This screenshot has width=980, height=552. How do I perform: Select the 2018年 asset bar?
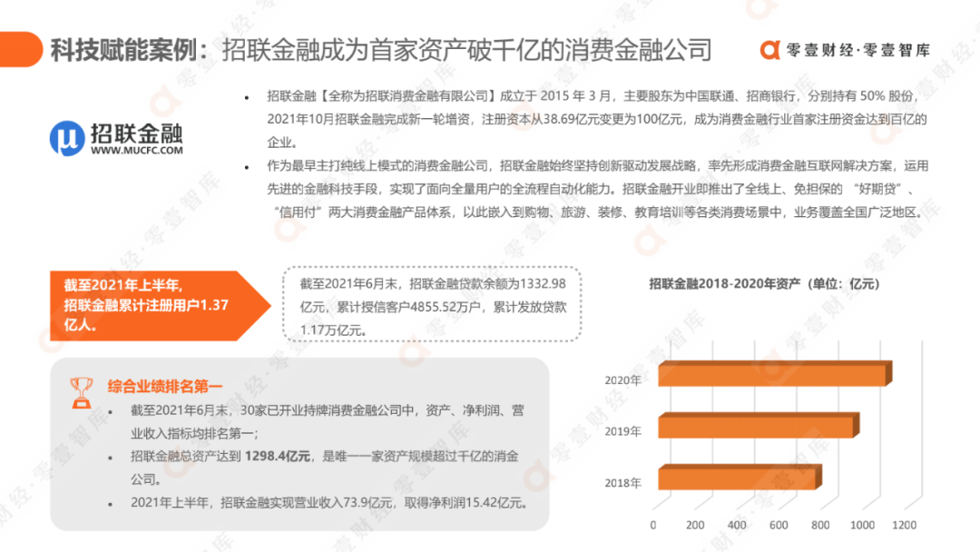tap(740, 477)
